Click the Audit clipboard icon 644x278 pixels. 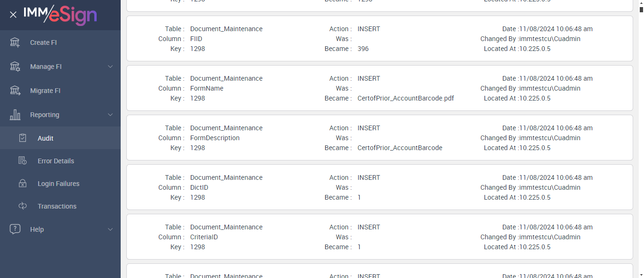(23, 138)
